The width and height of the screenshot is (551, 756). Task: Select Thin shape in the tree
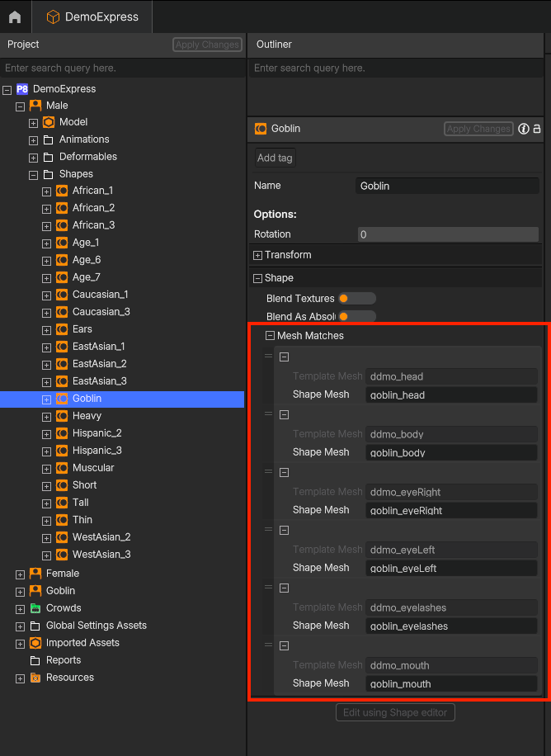click(x=82, y=520)
